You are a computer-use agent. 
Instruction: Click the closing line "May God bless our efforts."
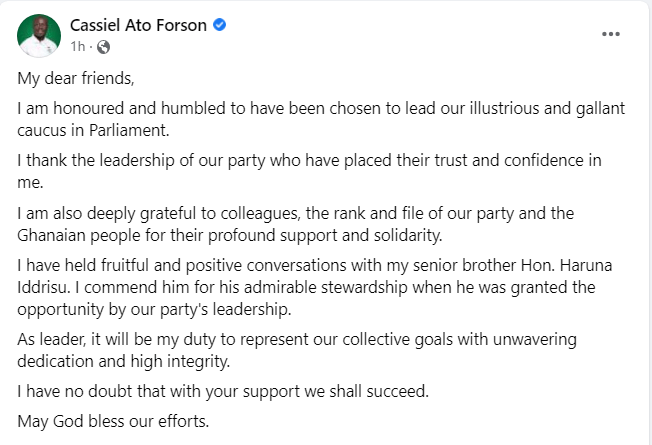tap(113, 422)
